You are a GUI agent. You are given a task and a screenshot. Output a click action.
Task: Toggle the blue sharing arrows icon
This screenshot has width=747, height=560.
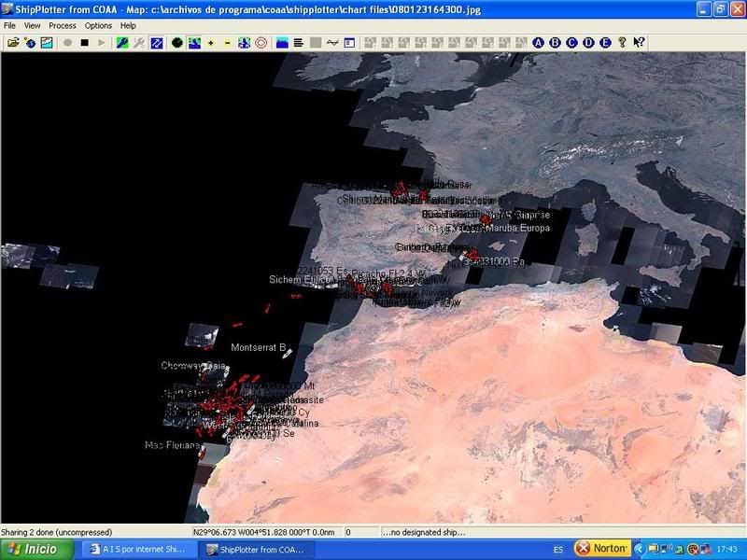point(157,43)
